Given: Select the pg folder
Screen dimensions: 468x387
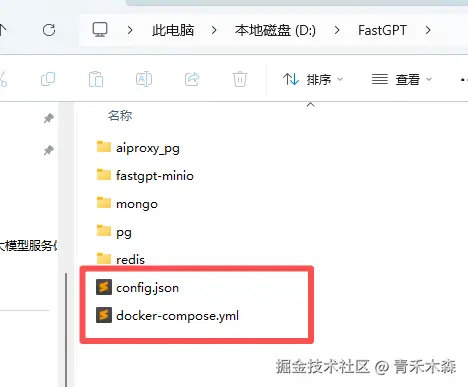Looking at the screenshot, I should 114,232.
